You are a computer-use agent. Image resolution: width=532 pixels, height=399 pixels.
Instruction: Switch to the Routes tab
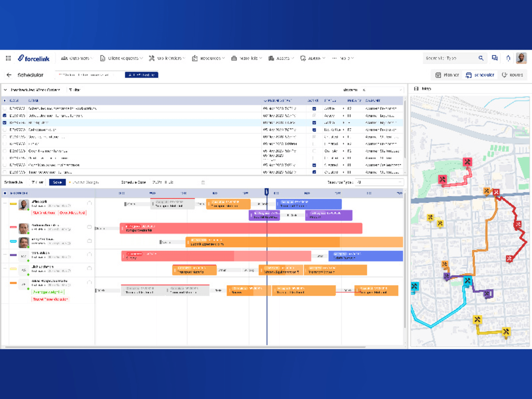513,75
